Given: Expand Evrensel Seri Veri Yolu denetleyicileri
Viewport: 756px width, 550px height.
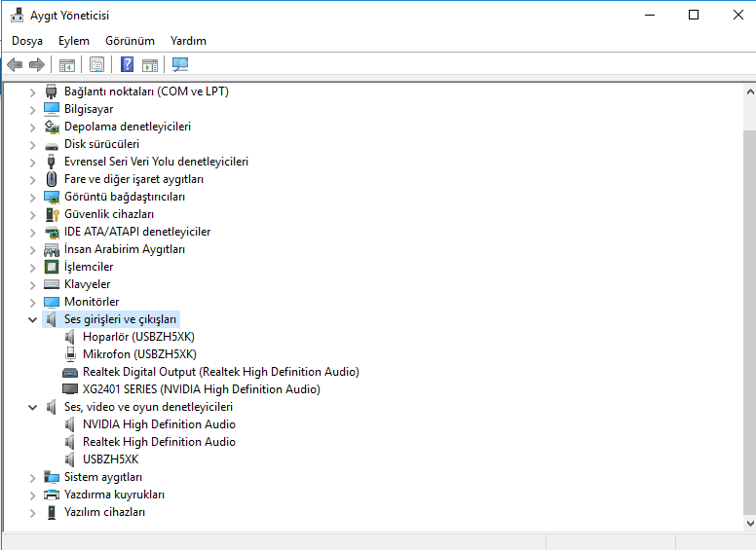Looking at the screenshot, I should (33, 163).
